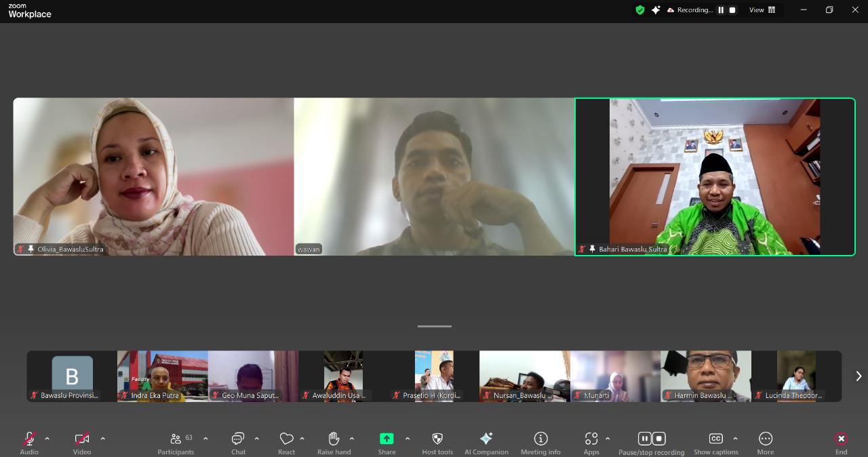Open the View layout menu

[762, 10]
